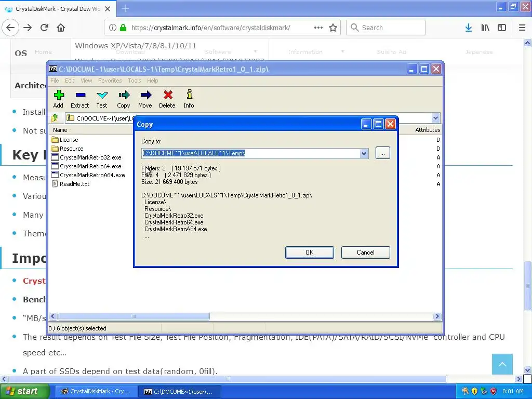Go back in Firefox browser

click(x=10, y=28)
